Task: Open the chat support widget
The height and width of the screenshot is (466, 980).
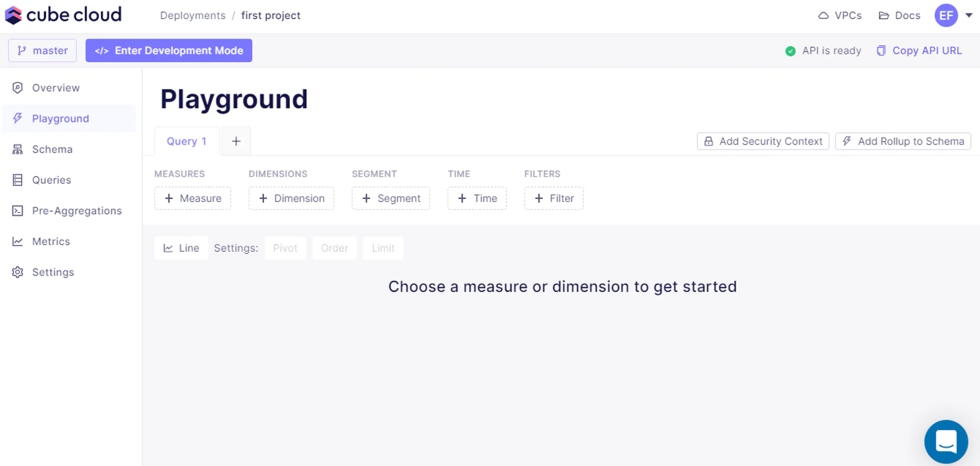Action: [x=946, y=442]
